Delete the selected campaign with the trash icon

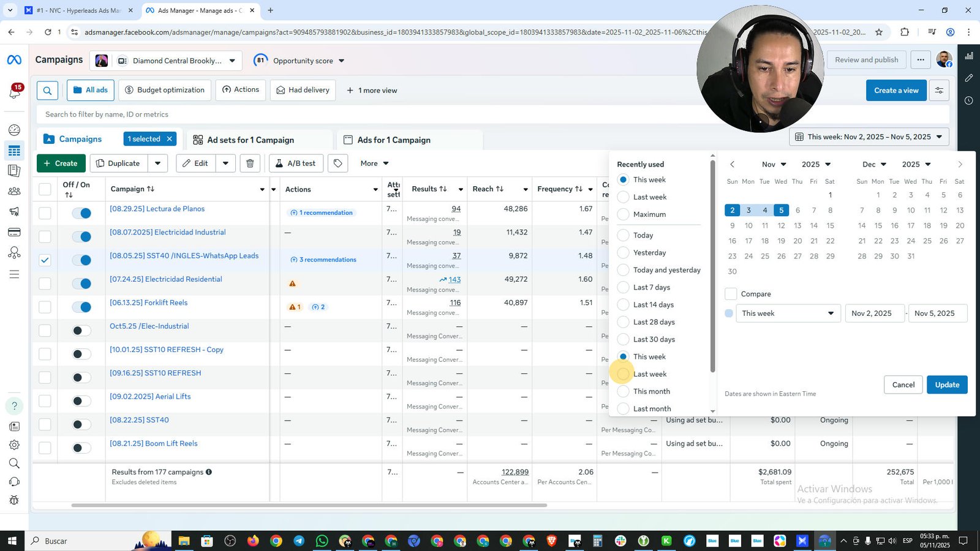(x=250, y=163)
